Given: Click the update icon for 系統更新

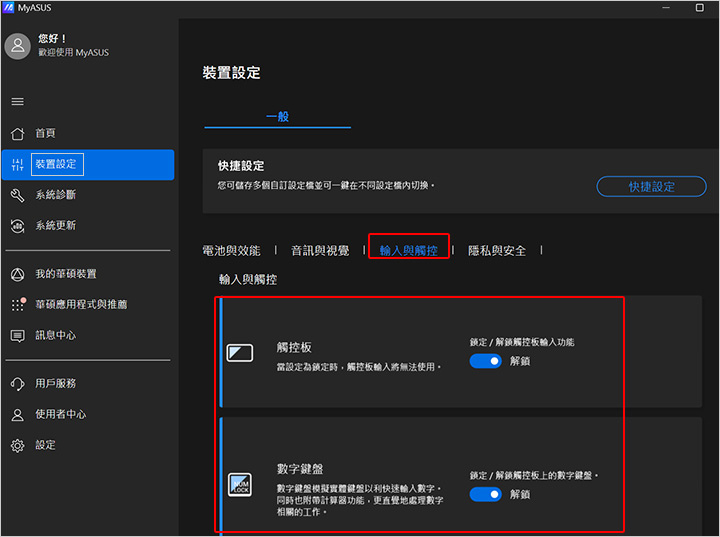Looking at the screenshot, I should (17, 226).
